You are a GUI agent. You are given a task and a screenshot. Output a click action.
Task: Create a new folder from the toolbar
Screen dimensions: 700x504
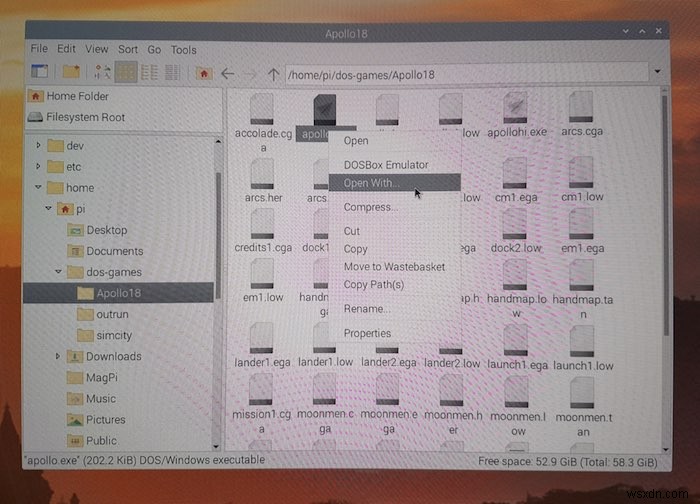[71, 71]
